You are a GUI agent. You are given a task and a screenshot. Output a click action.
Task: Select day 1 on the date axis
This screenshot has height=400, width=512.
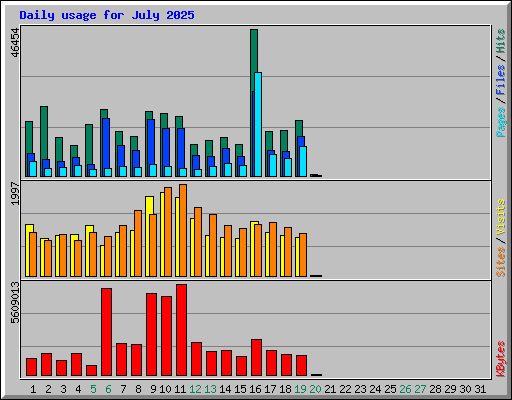pos(33,389)
